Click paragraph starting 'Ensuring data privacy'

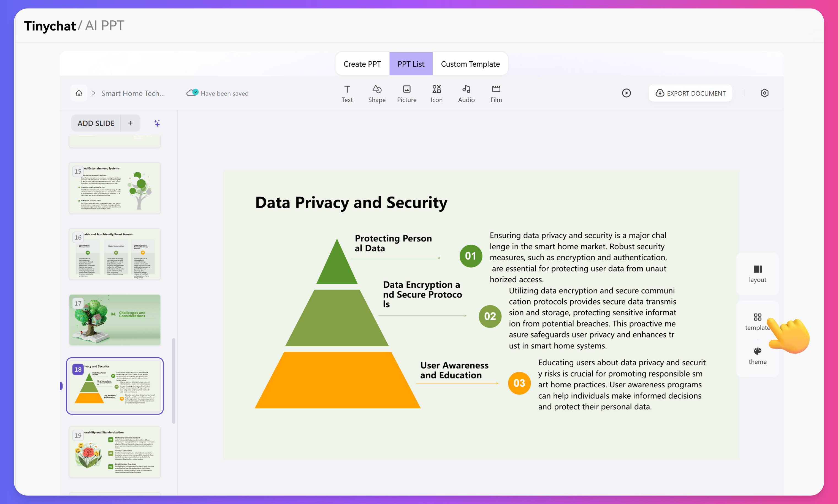tap(578, 257)
